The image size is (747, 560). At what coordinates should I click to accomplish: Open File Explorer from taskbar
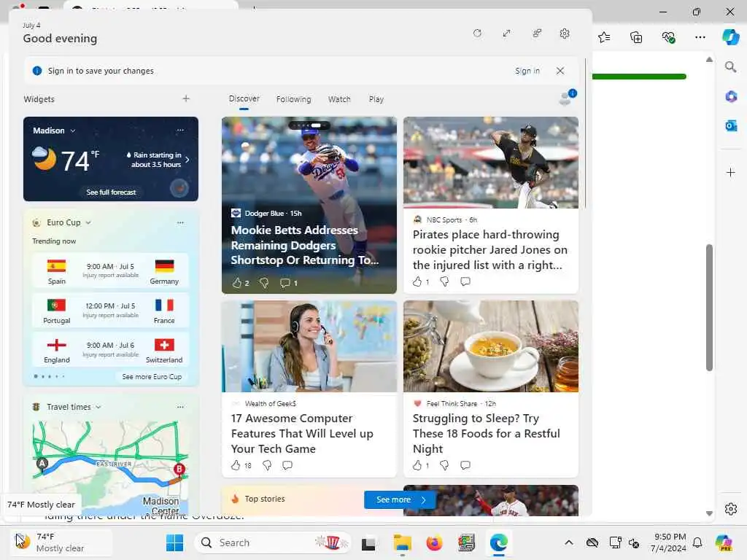pos(402,542)
